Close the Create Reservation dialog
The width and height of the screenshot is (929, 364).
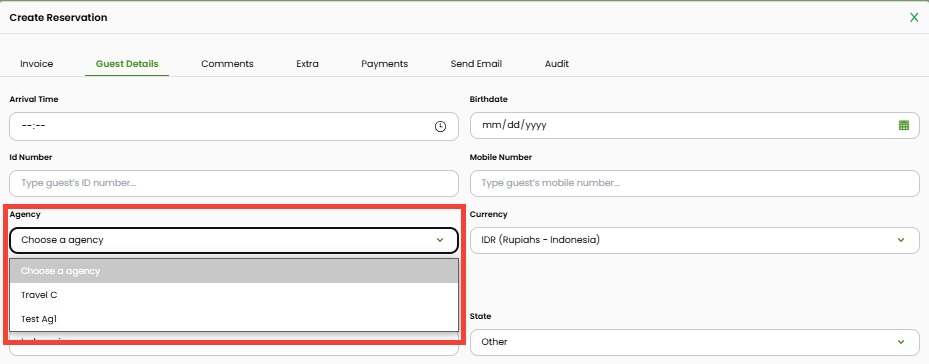point(914,18)
